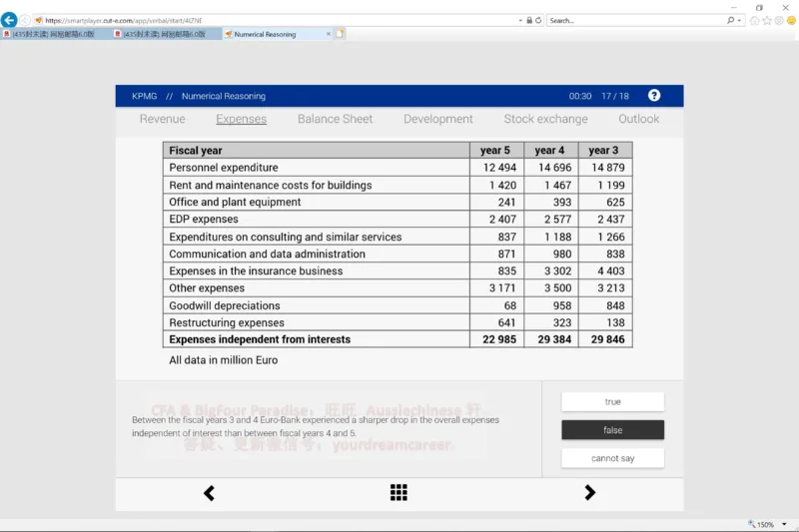Open the Balance Sheet tab
Viewport: 799px width, 532px height.
click(x=335, y=119)
